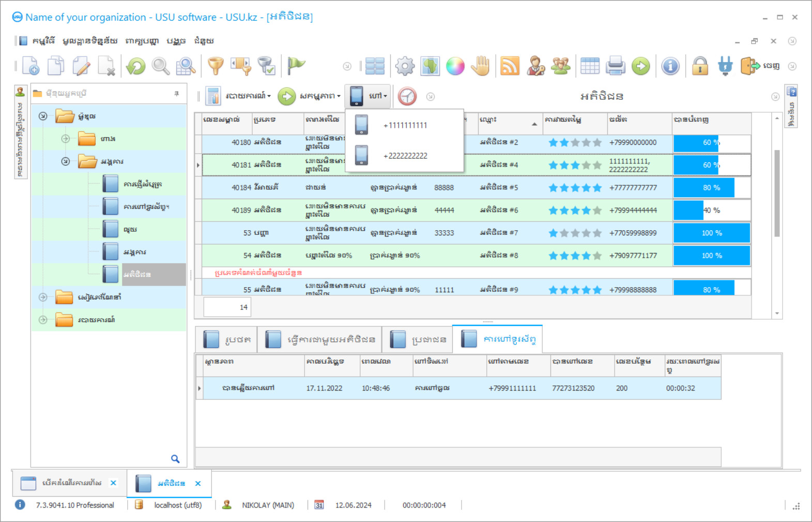Switch to the first bottom detail tab
The image size is (812, 522).
(226, 339)
